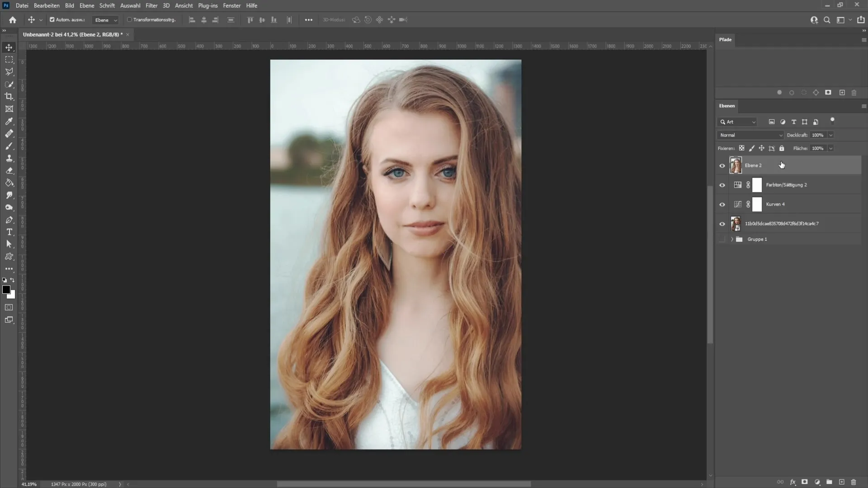This screenshot has width=868, height=488.
Task: Open the search icon in options bar
Action: pos(827,20)
